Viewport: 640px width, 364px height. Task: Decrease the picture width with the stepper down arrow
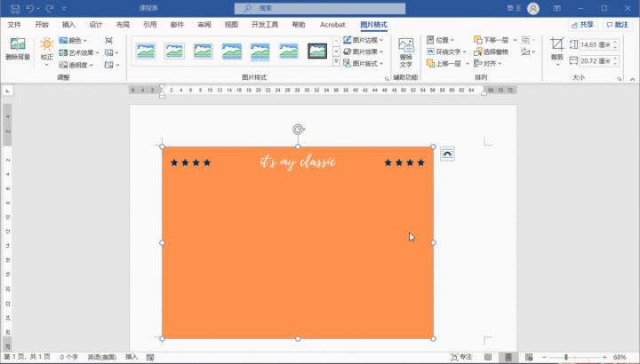615,64
